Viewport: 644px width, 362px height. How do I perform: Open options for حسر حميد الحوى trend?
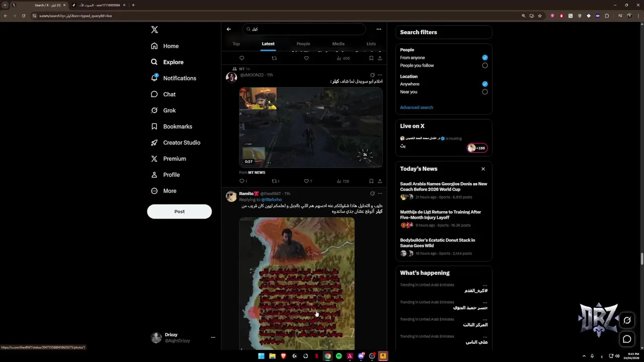coord(485,302)
